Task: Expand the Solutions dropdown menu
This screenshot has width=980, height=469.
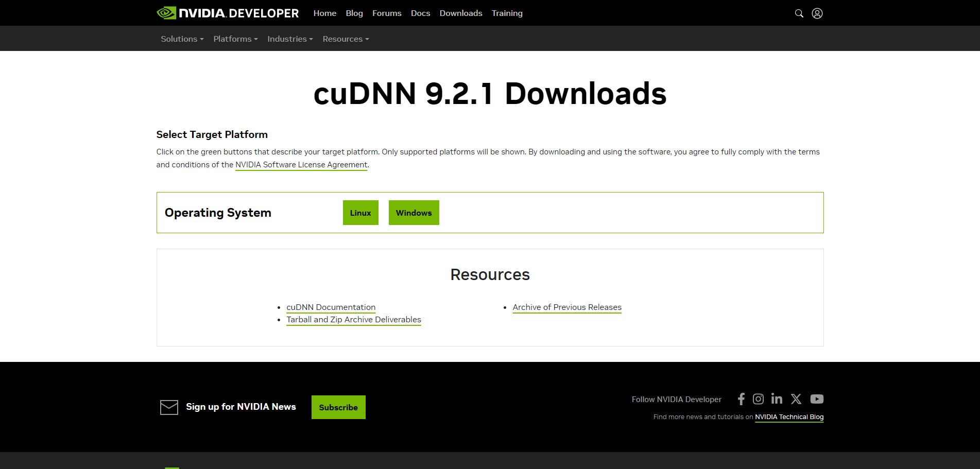Action: tap(182, 39)
